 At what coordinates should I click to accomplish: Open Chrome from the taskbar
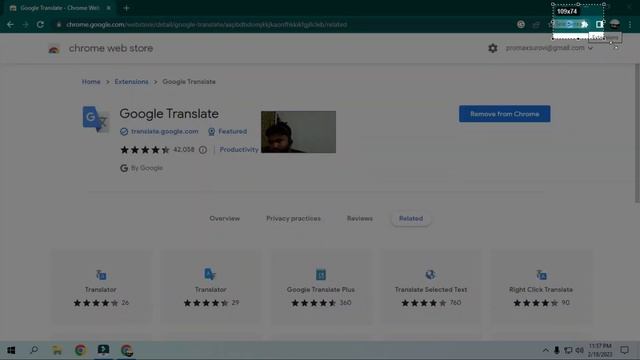tap(80, 350)
